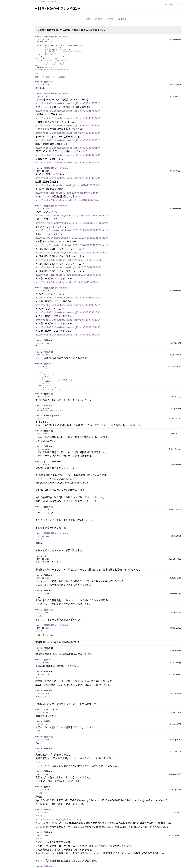Open the train/1053493271 thread link

point(68,305)
